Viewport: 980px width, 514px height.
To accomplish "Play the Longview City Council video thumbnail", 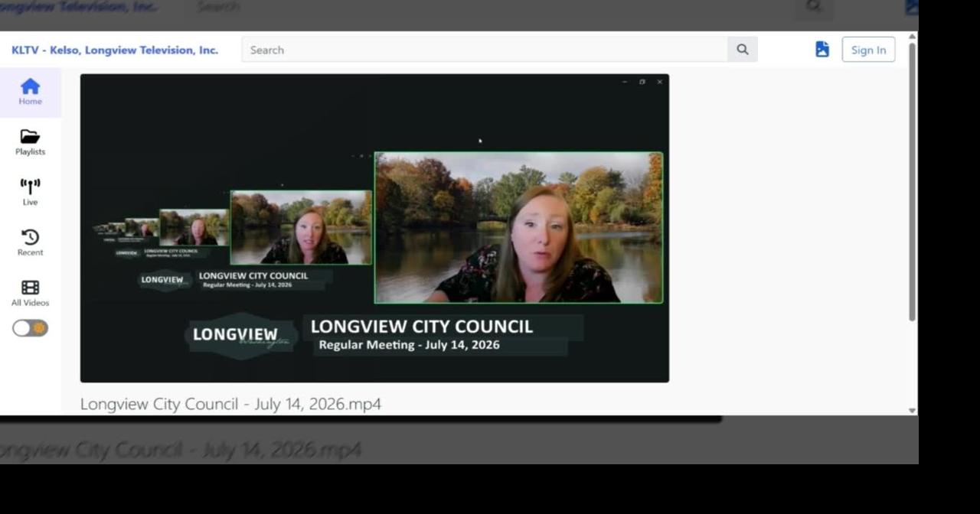I will tap(374, 228).
